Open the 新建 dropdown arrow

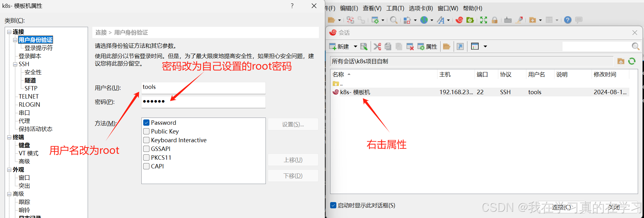[x=355, y=46]
